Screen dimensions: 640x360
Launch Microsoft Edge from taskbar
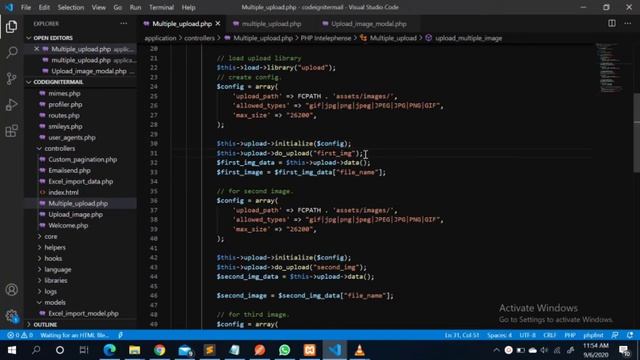109,350
